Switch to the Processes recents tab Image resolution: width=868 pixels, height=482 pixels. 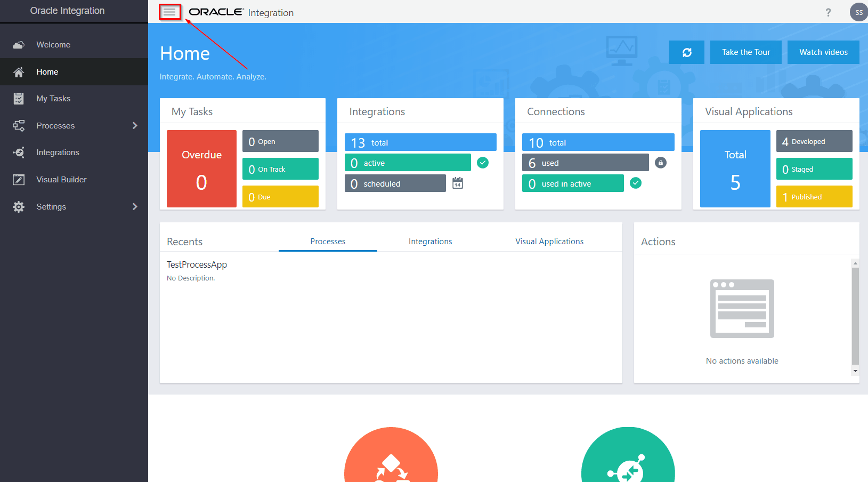pyautogui.click(x=328, y=242)
